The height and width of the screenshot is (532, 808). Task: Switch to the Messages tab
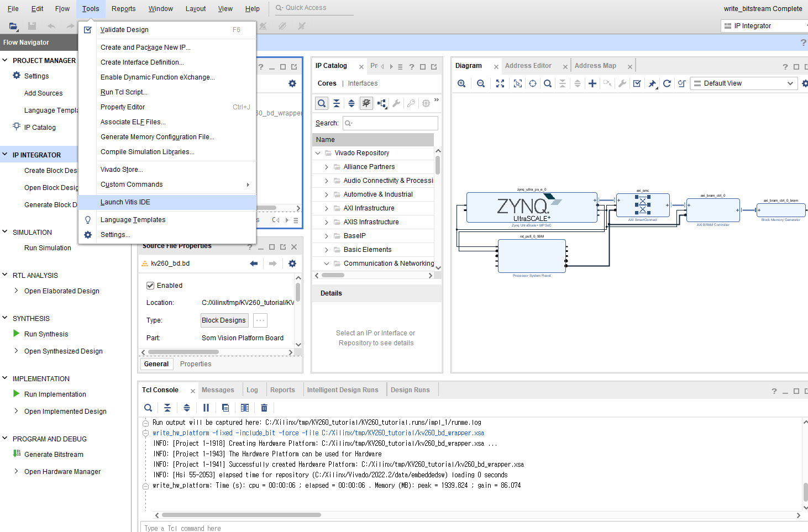[218, 390]
